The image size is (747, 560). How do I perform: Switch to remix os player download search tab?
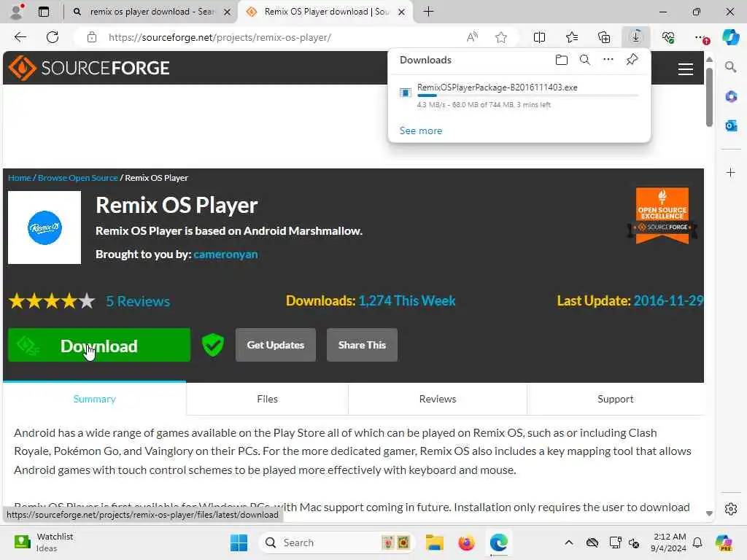point(152,12)
